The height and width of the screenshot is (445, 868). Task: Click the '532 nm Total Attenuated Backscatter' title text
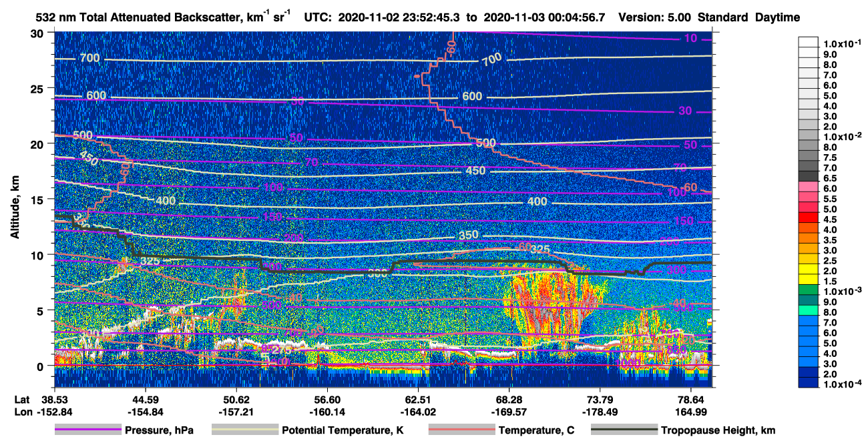(138, 17)
